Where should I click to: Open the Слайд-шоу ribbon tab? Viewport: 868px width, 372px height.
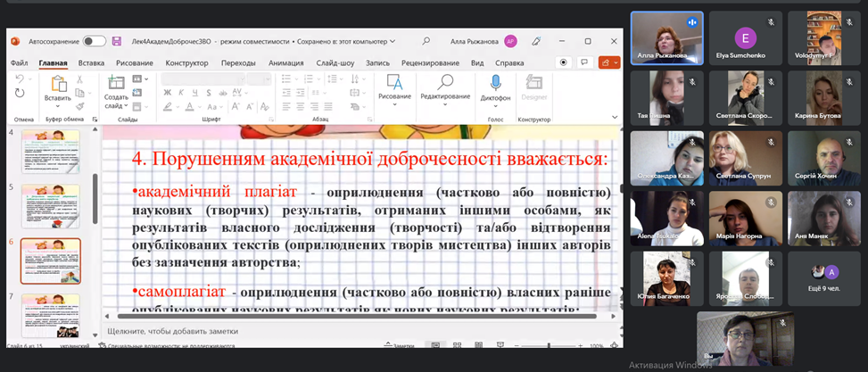point(335,63)
